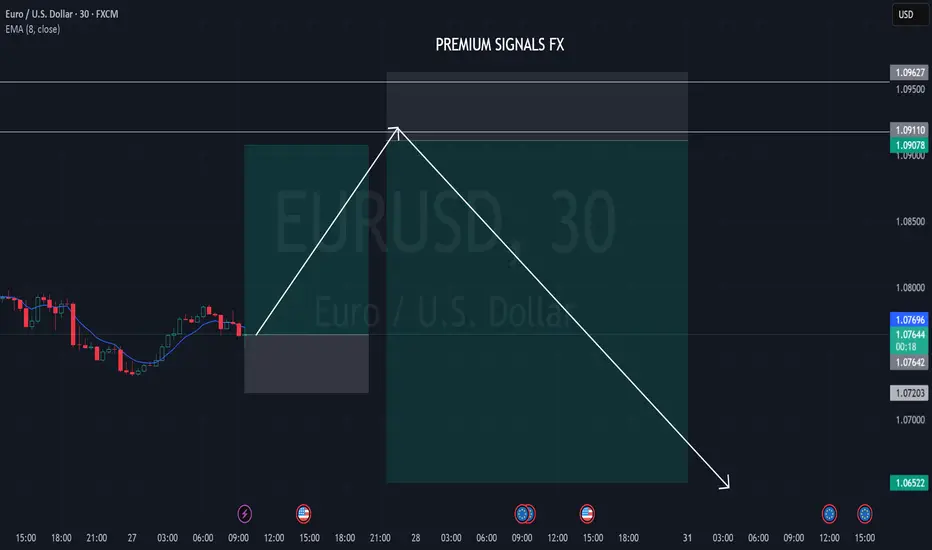Select the downward white arrow's arrowhead

(725, 484)
